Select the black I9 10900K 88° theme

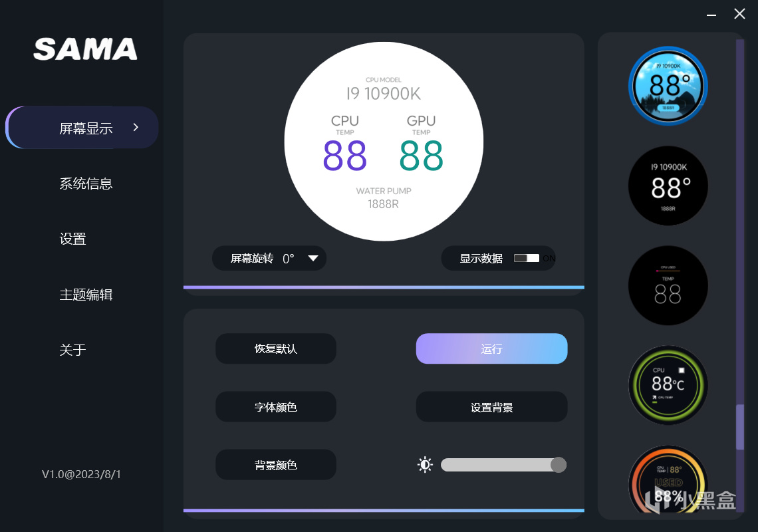pyautogui.click(x=668, y=186)
